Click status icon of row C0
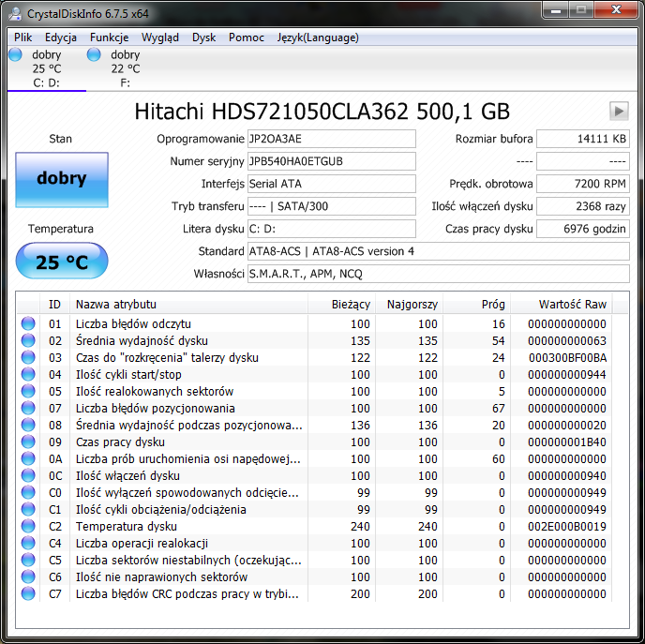 pyautogui.click(x=28, y=492)
